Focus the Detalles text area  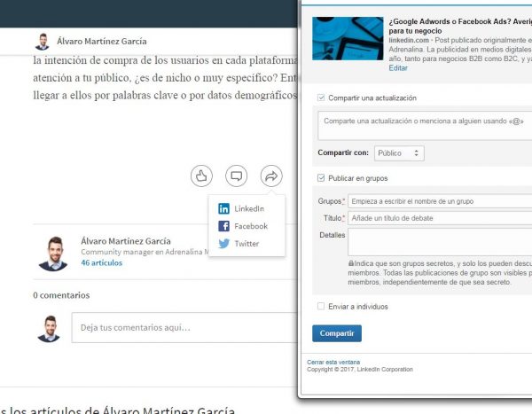[x=440, y=242]
